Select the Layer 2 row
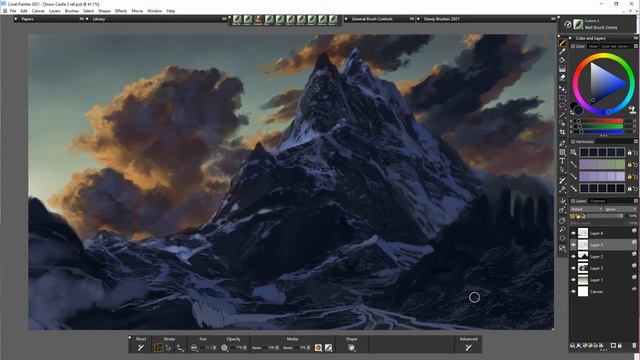640x360 pixels. (603, 256)
